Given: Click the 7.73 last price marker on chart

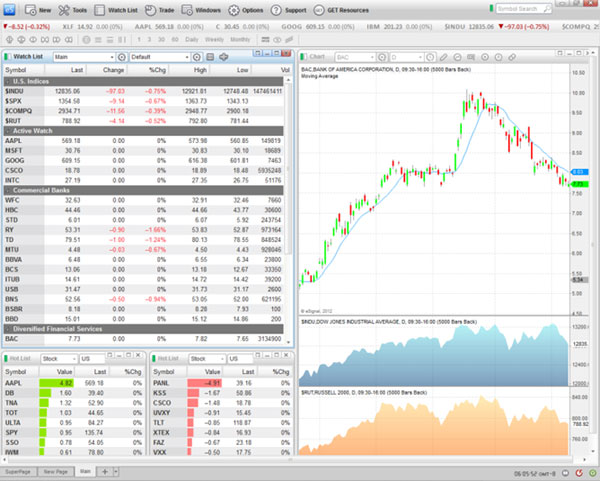Looking at the screenshot, I should pos(579,184).
